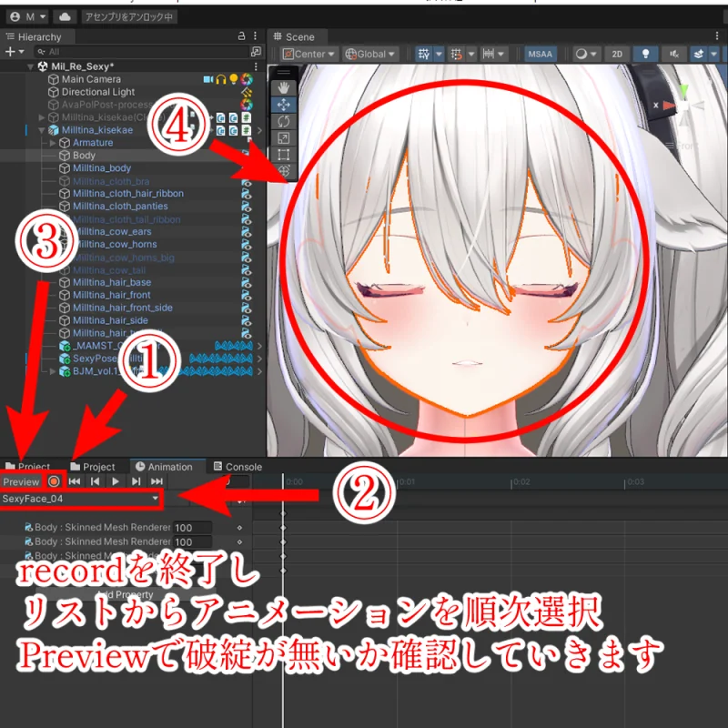Select Directional Light object
728x728 pixels.
(98, 92)
